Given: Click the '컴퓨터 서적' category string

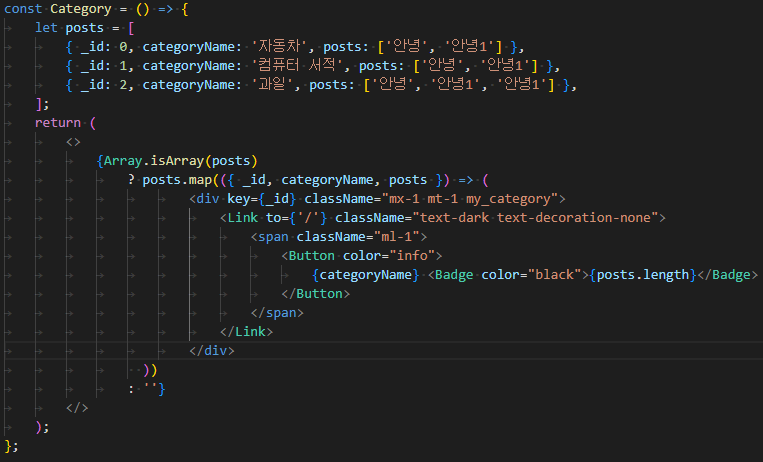Looking at the screenshot, I should click(x=296, y=66).
